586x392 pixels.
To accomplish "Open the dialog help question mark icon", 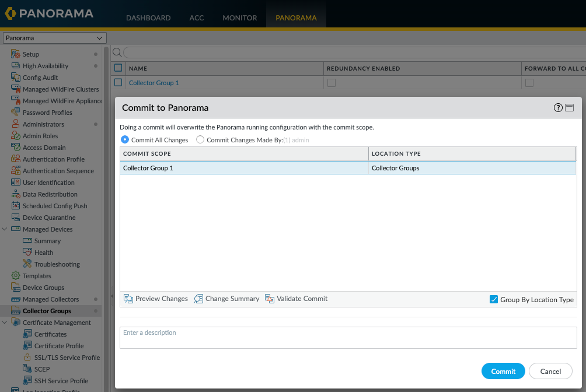I will pos(558,107).
